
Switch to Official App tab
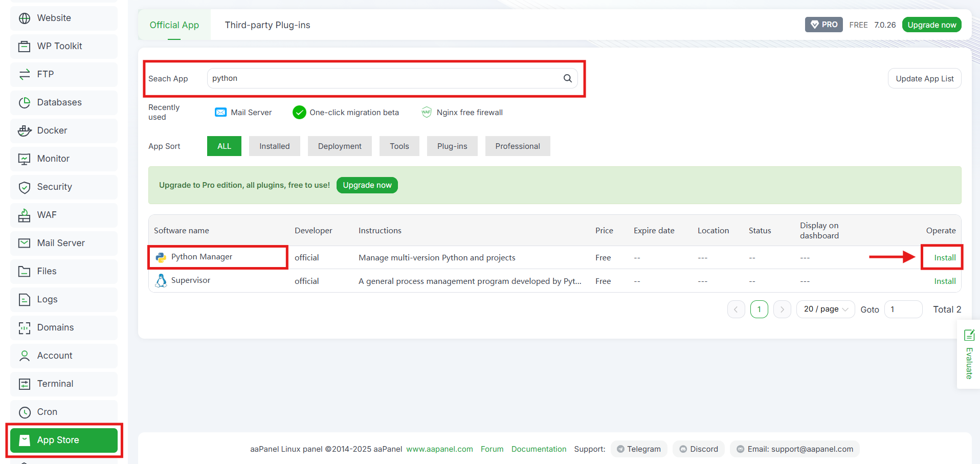174,25
